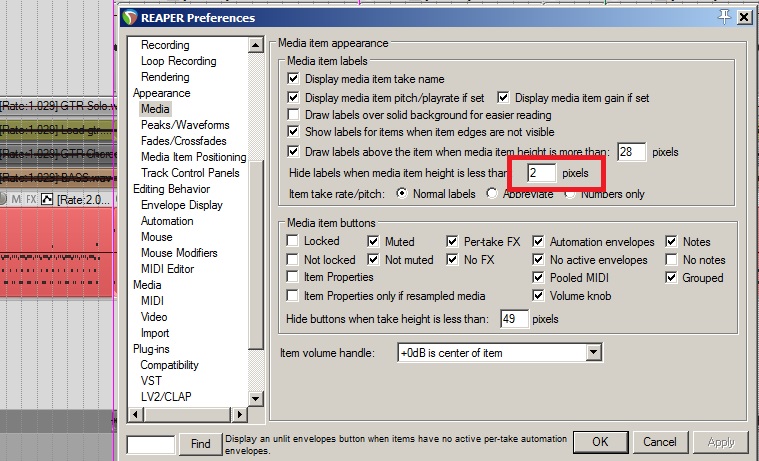Viewport: 759px width, 461px height.
Task: Select Abbreviate radio button
Action: point(492,194)
